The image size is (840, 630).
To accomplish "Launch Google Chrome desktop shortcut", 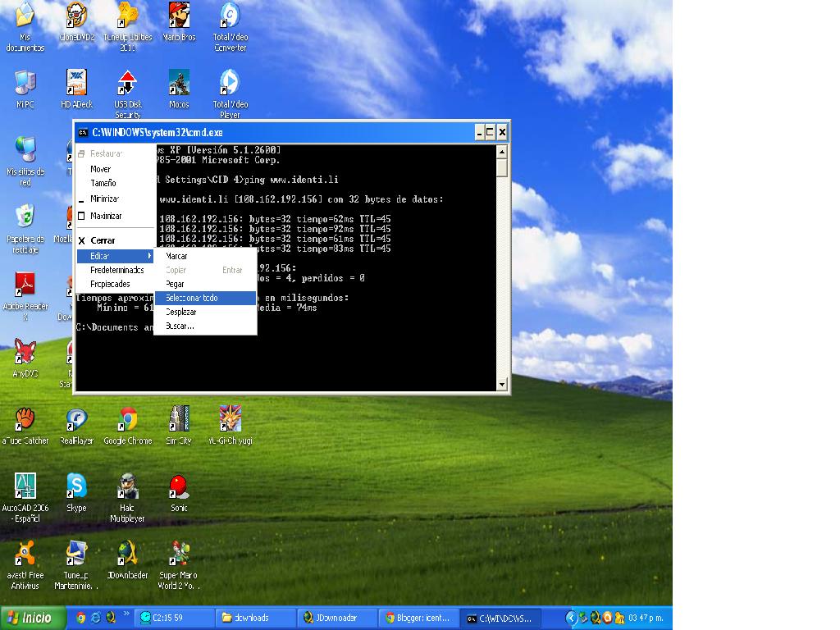I will 127,427.
